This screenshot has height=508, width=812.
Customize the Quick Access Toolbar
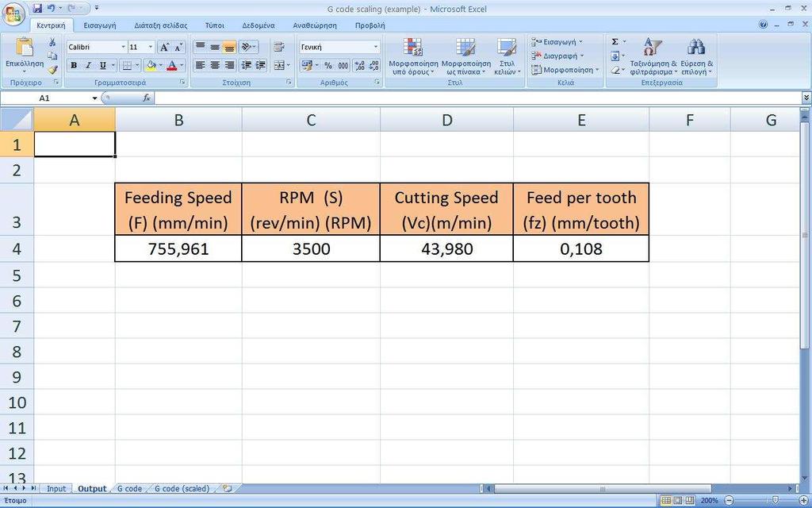click(x=97, y=8)
